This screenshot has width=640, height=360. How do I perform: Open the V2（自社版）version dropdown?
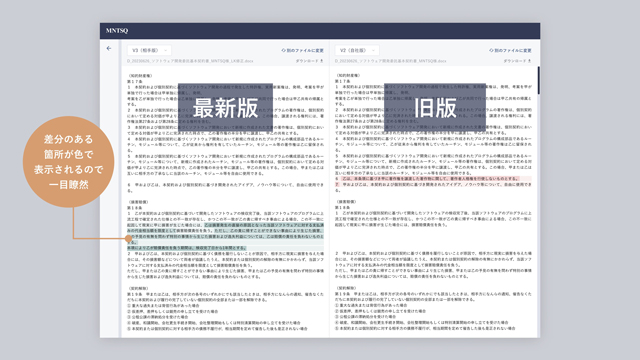pyautogui.click(x=357, y=50)
